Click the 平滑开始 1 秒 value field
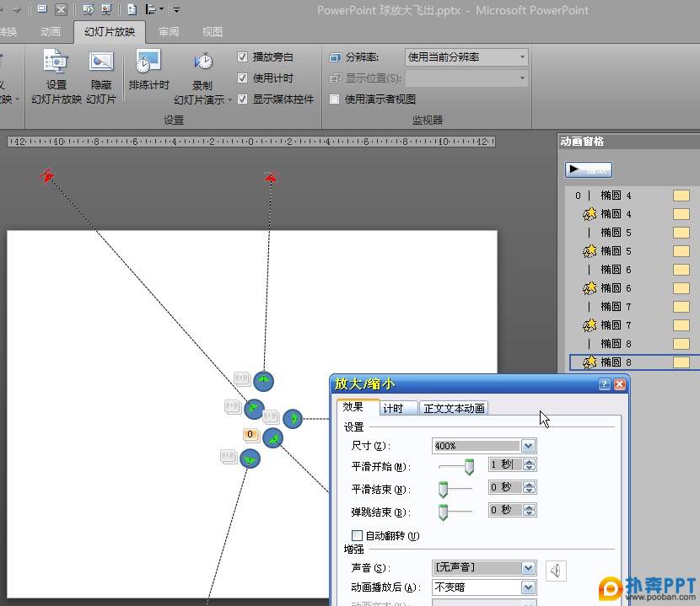This screenshot has width=700, height=606. click(x=505, y=464)
